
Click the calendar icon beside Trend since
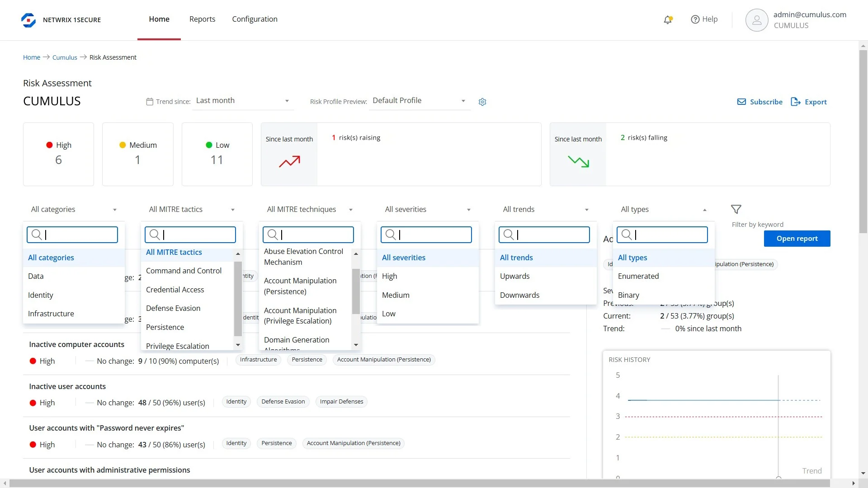150,102
